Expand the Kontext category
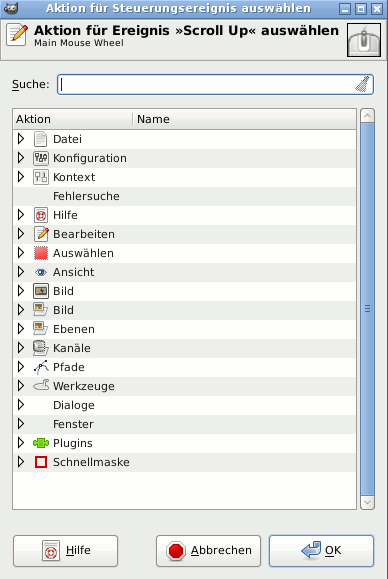This screenshot has width=388, height=579. click(x=21, y=177)
